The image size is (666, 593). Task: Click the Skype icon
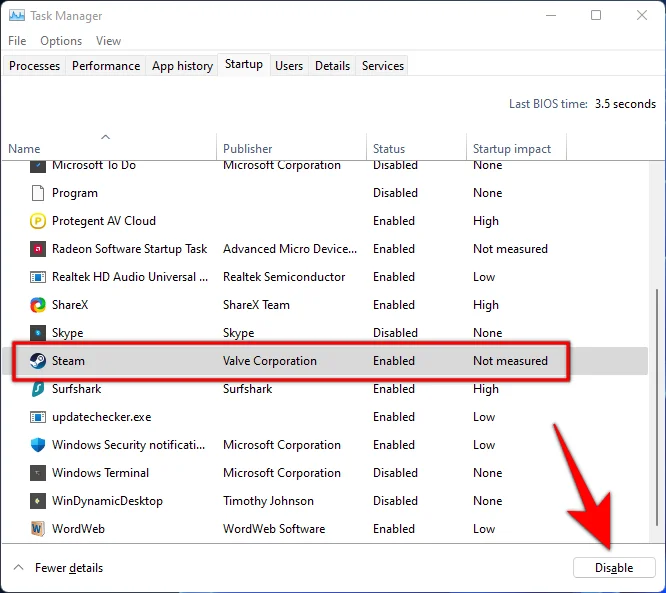click(x=38, y=333)
